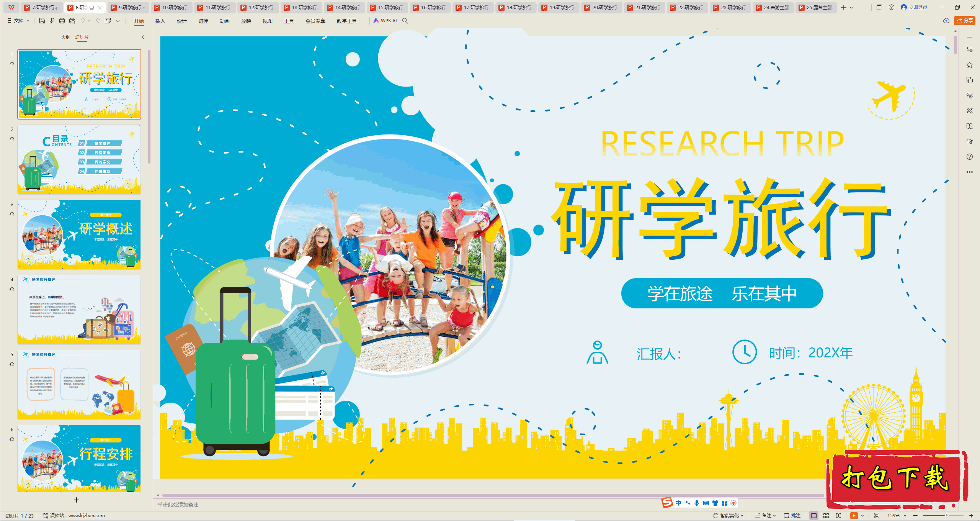Open the 159% zoom level dropdown
This screenshot has height=521, width=980.
897,516
